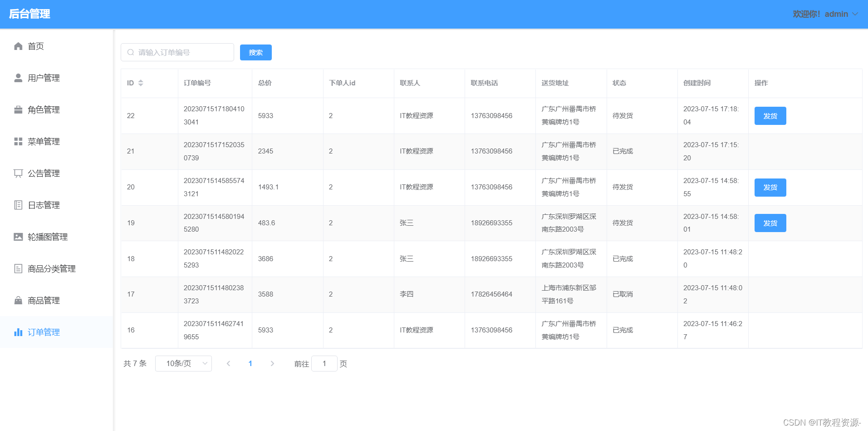This screenshot has height=431, width=868.
Task: Focus the 请输入订单编号 search field
Action: [177, 53]
